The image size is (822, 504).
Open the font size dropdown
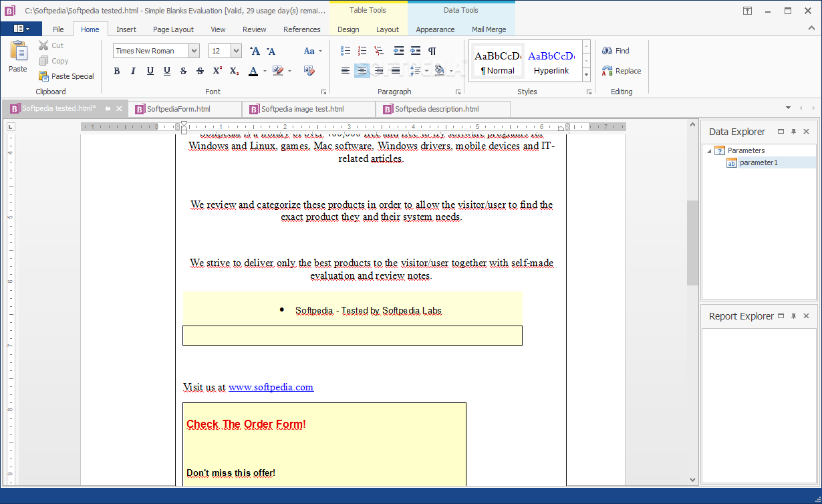click(x=237, y=51)
